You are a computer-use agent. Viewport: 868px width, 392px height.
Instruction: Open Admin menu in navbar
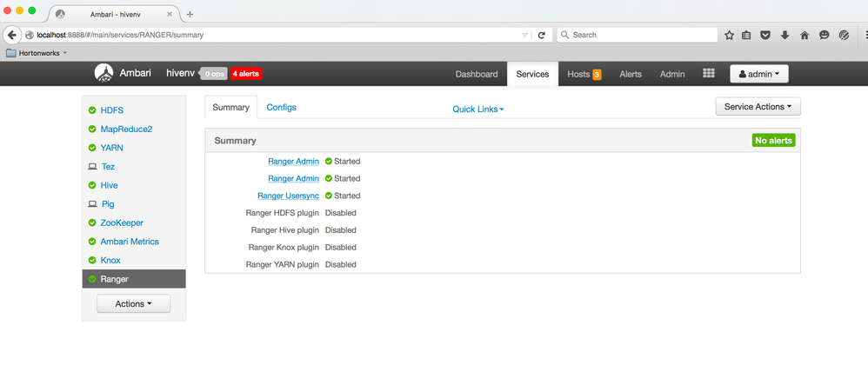click(x=672, y=74)
